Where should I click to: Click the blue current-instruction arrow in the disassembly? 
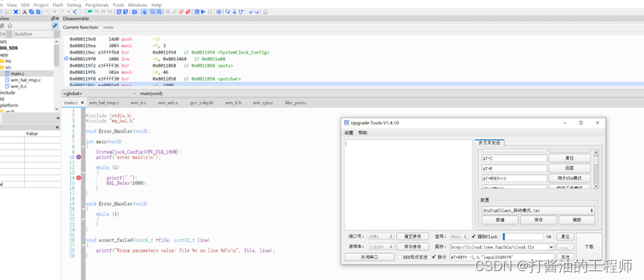66,59
